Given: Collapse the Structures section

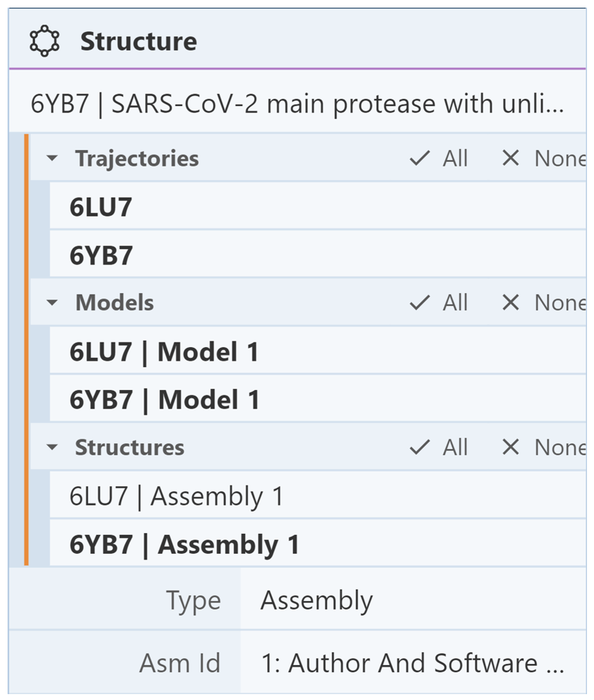Looking at the screenshot, I should (x=52, y=447).
